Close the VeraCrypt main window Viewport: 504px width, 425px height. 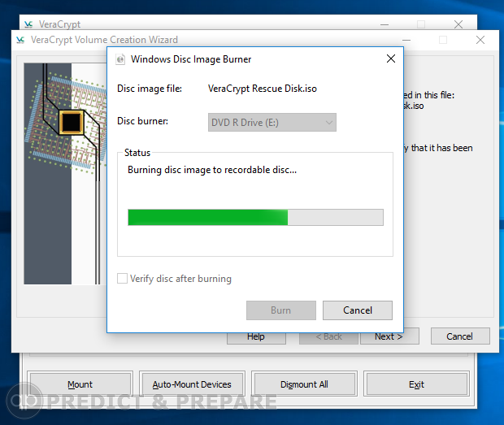pos(458,24)
